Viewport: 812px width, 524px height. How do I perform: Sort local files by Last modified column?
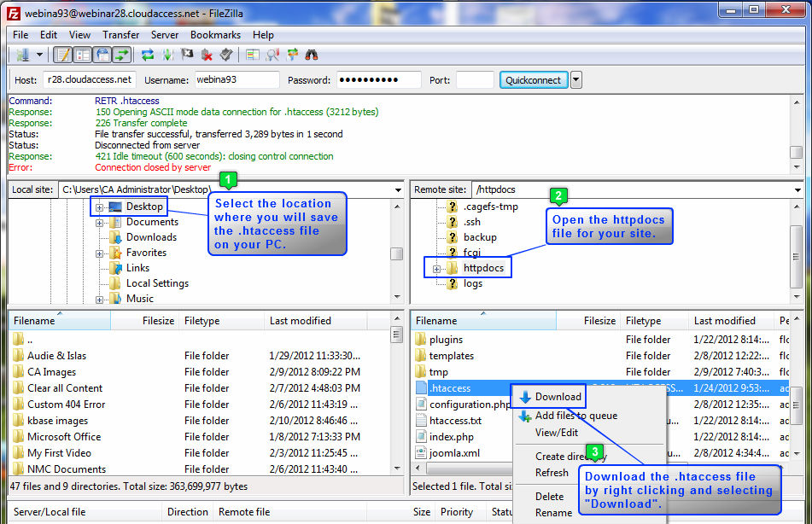pyautogui.click(x=315, y=321)
